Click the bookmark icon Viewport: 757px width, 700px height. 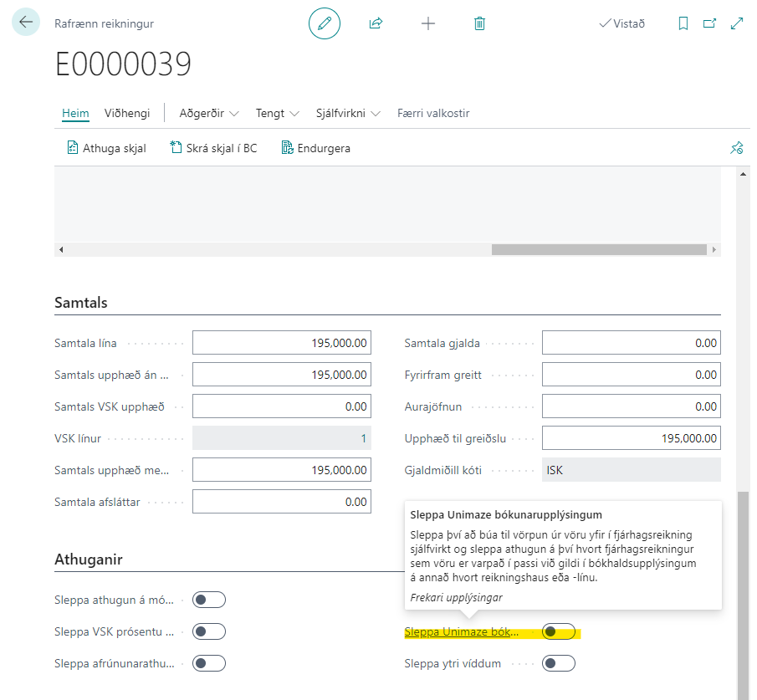tap(683, 23)
